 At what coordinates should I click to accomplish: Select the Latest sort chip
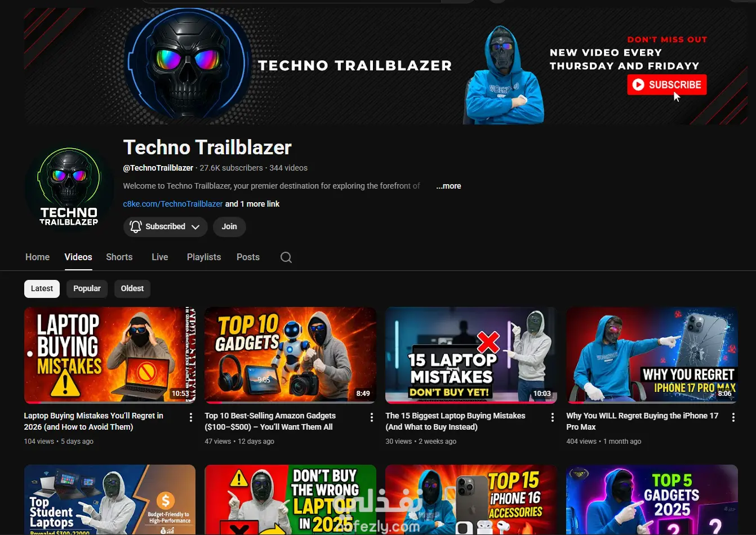[42, 288]
